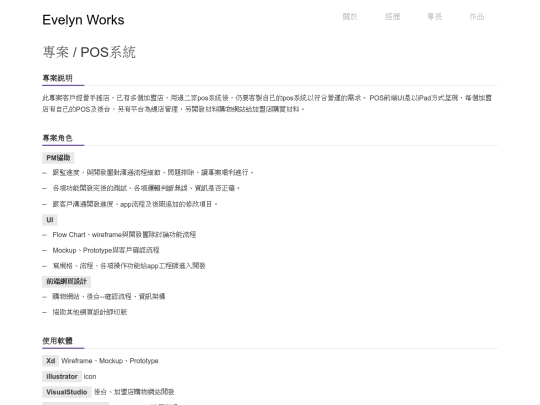
Task: Click the VisualStudio software tag
Action: tap(66, 392)
